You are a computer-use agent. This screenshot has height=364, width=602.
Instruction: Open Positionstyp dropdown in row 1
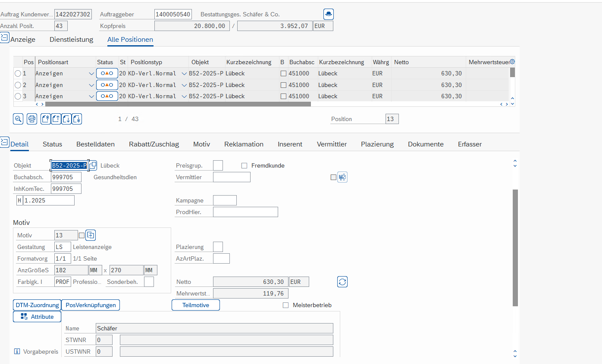[x=184, y=74]
